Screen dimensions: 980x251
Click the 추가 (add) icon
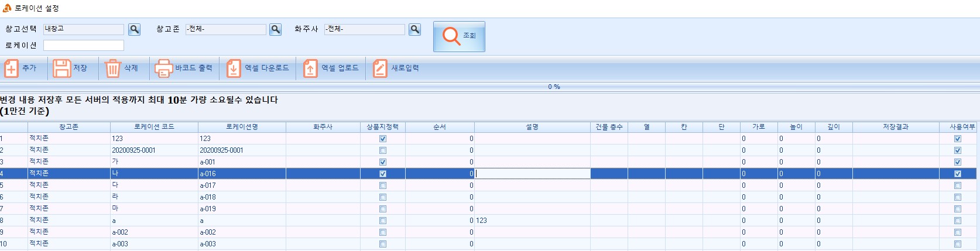(x=11, y=68)
